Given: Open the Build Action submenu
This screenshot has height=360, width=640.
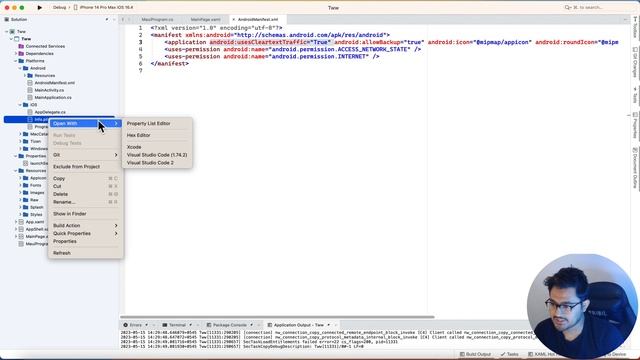Looking at the screenshot, I should [x=85, y=226].
